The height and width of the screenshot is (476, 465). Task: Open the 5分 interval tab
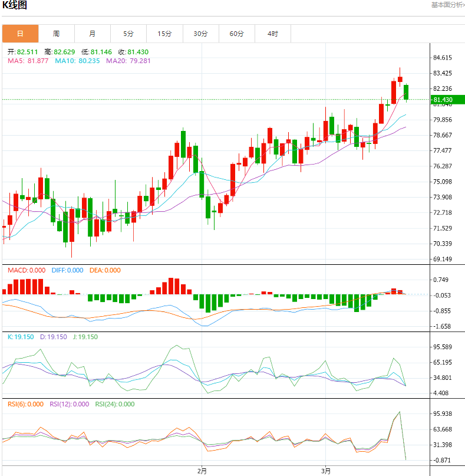[x=128, y=34]
